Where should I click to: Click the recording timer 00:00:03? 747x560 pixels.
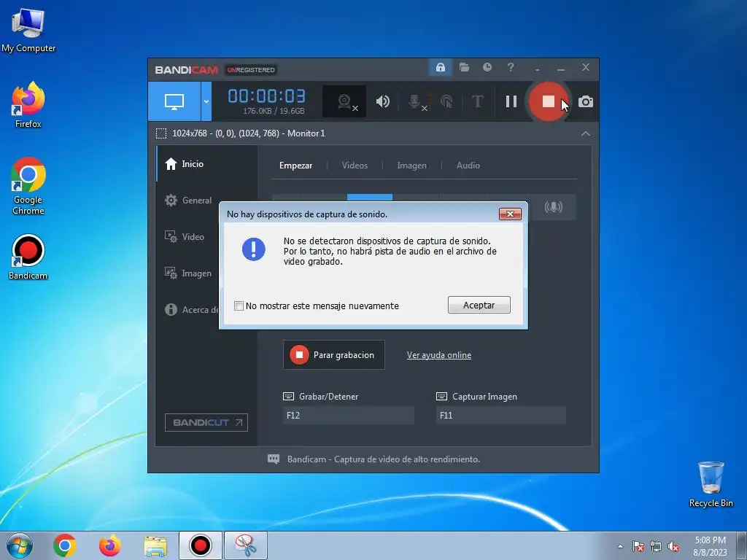(266, 96)
